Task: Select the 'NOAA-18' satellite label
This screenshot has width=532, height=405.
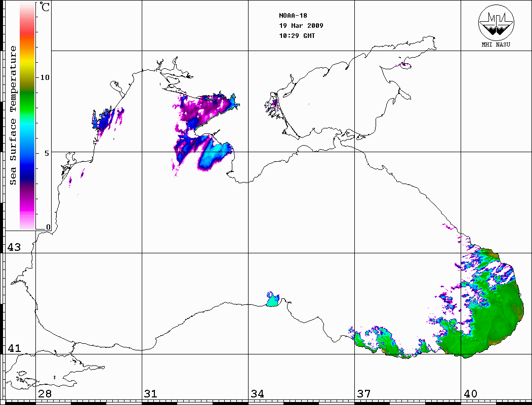Action: [x=293, y=16]
